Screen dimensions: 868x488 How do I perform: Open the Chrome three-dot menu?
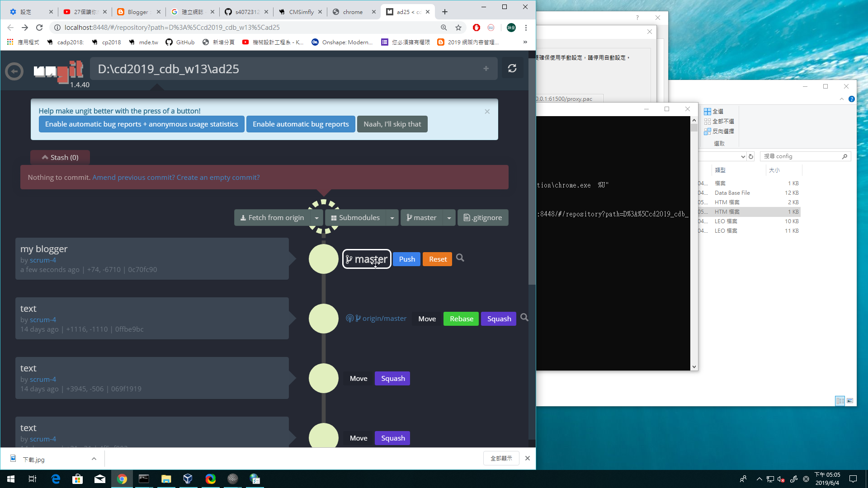[526, 28]
